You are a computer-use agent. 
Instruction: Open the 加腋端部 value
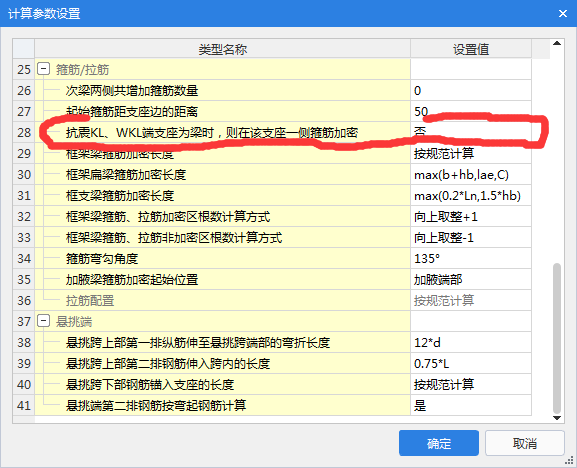click(471, 279)
